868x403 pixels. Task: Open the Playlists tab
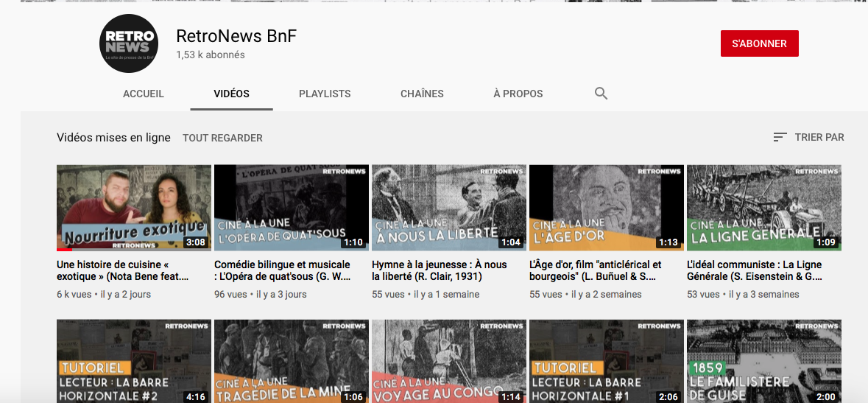pos(325,94)
